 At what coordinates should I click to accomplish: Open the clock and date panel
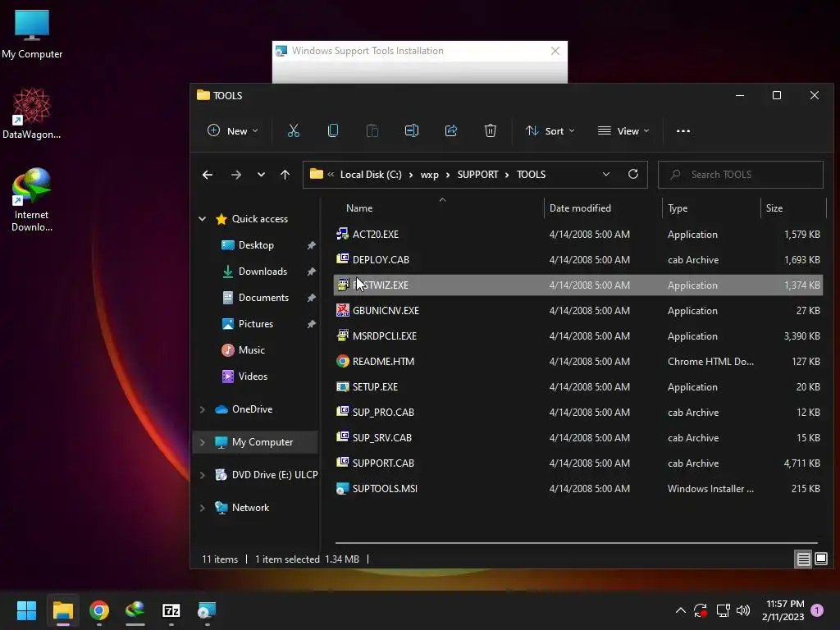(x=783, y=610)
